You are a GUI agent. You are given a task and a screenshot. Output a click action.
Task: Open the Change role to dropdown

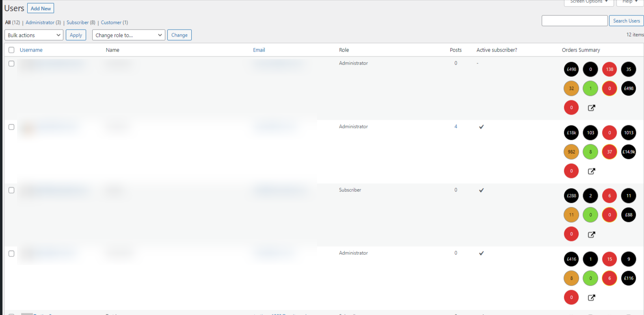click(x=129, y=35)
